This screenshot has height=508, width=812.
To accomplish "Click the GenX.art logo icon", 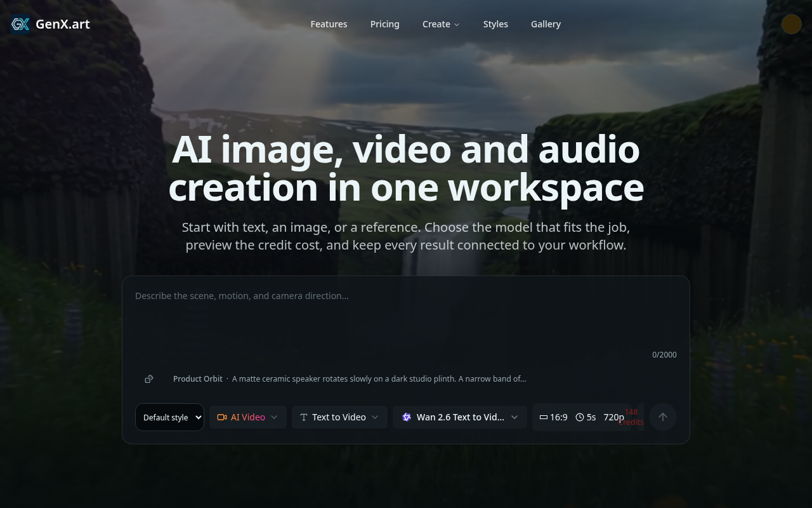I will tap(20, 24).
